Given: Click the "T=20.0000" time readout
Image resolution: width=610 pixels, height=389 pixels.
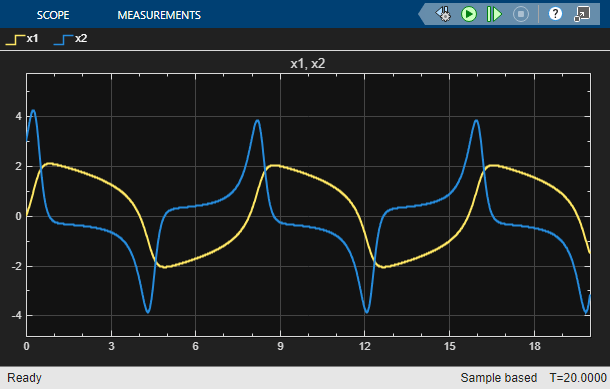Looking at the screenshot, I should [x=578, y=378].
